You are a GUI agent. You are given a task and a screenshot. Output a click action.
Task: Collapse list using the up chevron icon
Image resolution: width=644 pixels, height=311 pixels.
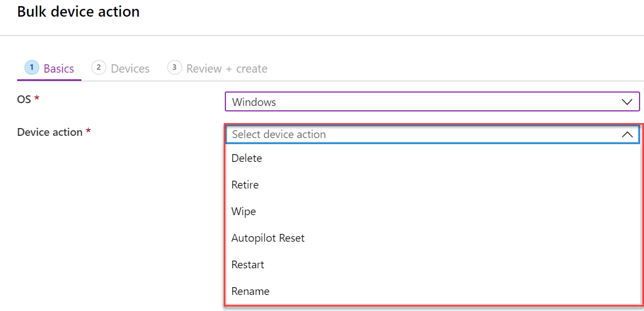627,135
